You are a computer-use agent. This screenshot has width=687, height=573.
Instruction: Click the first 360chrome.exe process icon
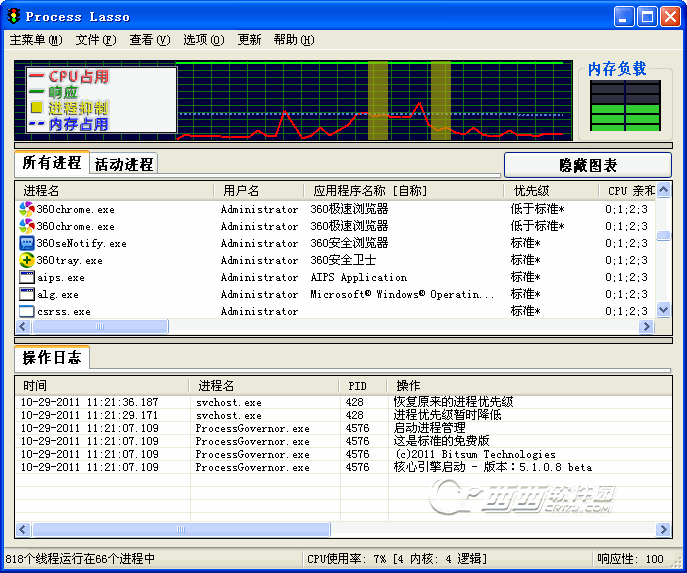coord(27,209)
